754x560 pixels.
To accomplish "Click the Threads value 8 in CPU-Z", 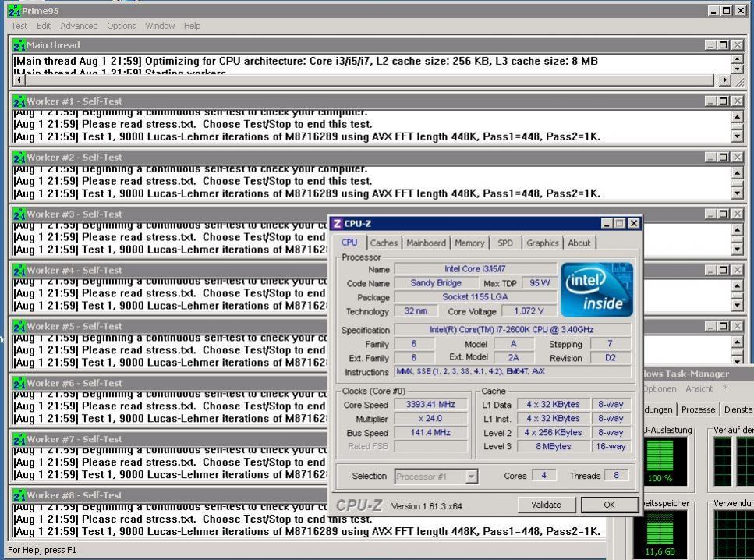I will click(617, 476).
